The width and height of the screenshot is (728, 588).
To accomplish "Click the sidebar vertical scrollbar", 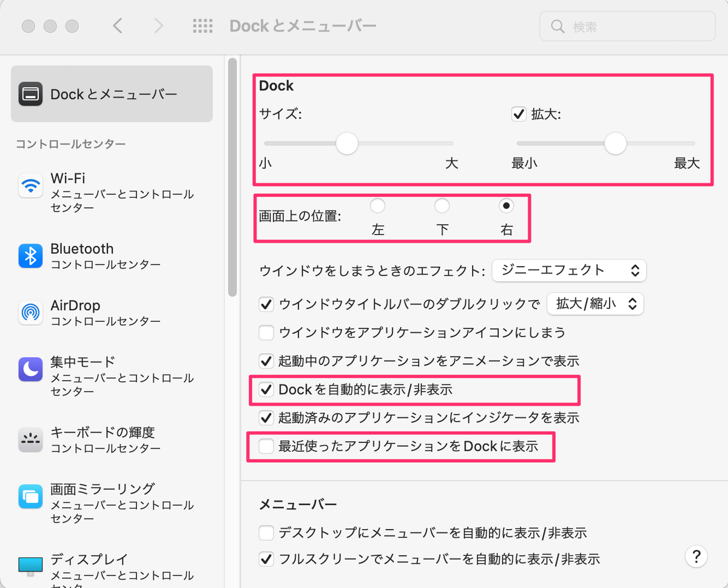I will click(x=232, y=176).
